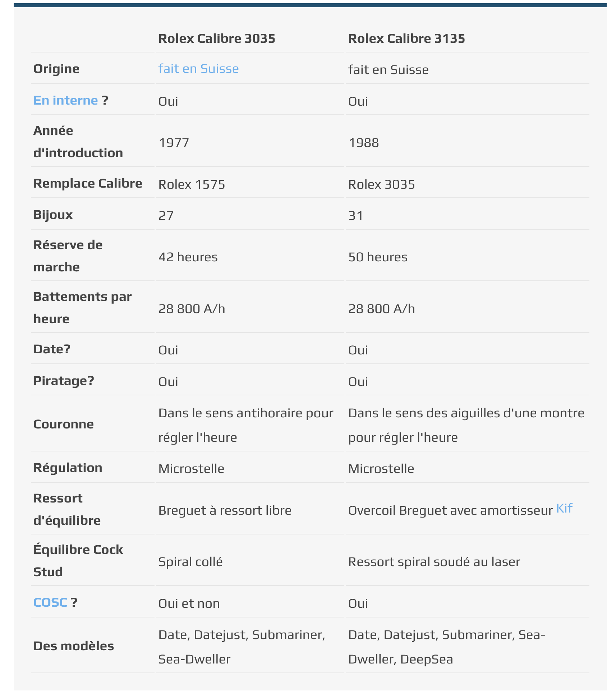Select the "Rolex 1575" cell

coord(192,184)
